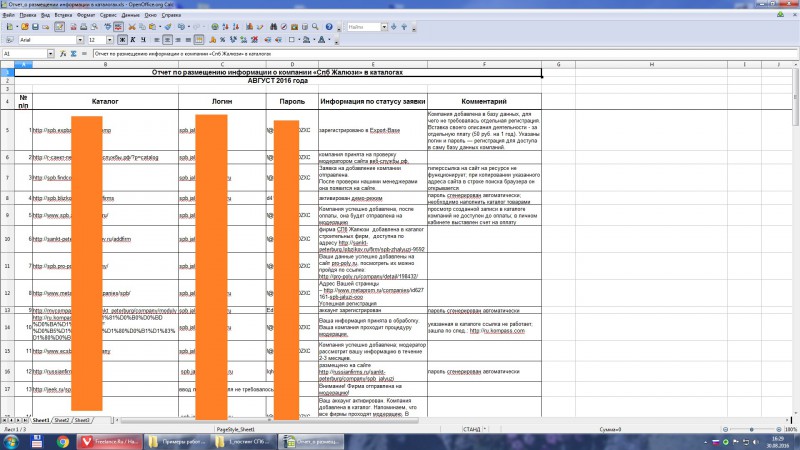Toggle center horizontal alignment

pyautogui.click(x=167, y=40)
